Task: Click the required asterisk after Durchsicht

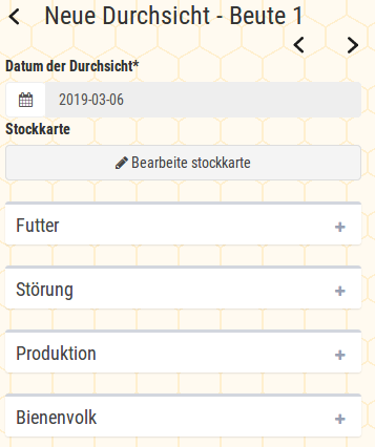Action: point(136,63)
